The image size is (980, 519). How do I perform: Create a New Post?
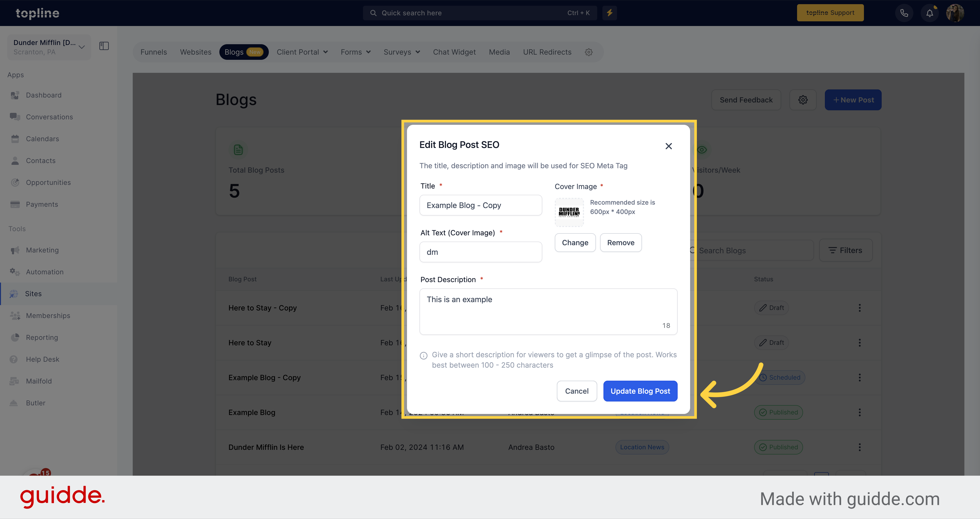click(853, 100)
